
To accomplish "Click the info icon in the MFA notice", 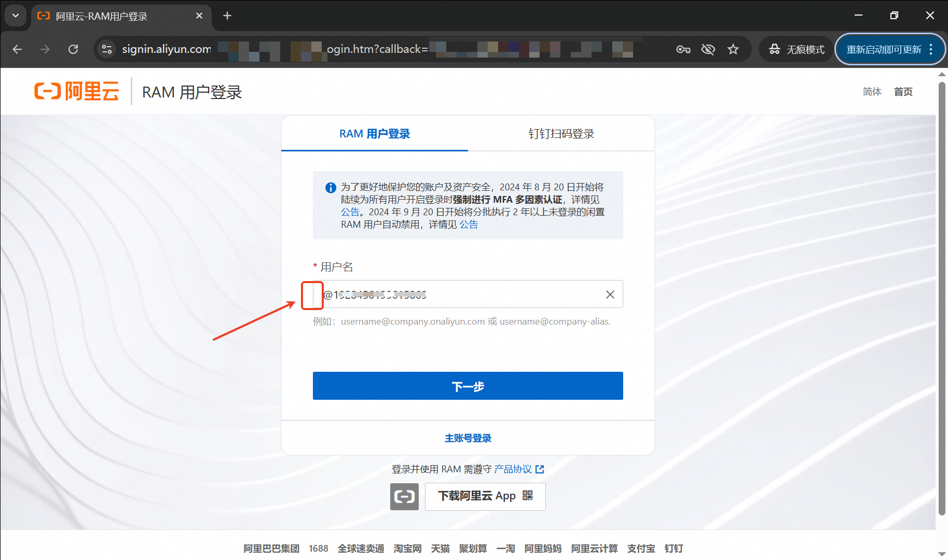I will (x=331, y=188).
